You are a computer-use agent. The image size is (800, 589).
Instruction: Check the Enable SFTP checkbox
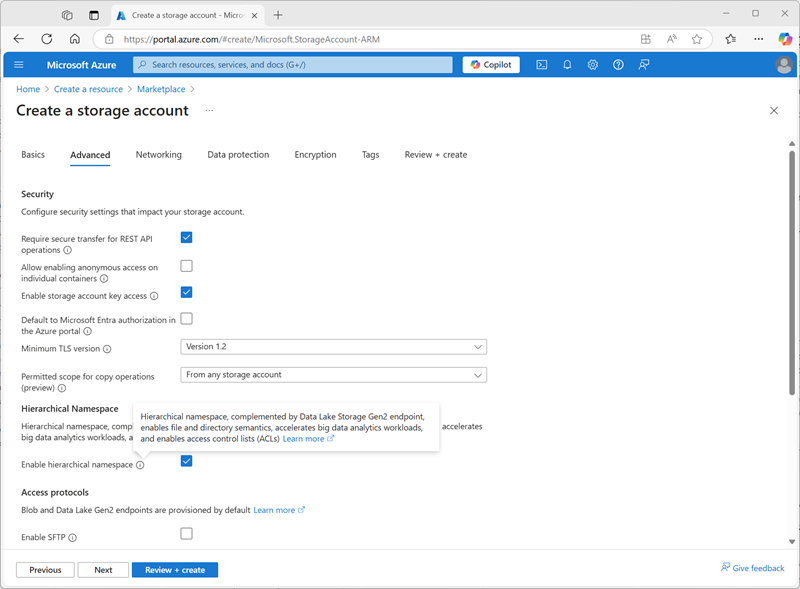tap(186, 533)
